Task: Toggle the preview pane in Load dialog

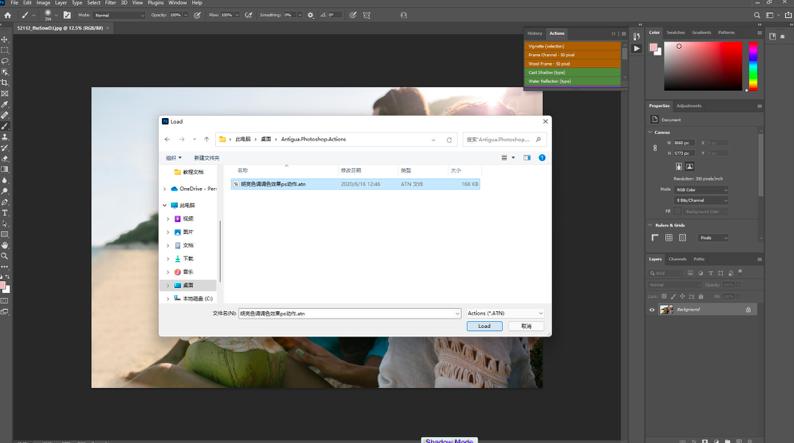Action: (x=529, y=157)
